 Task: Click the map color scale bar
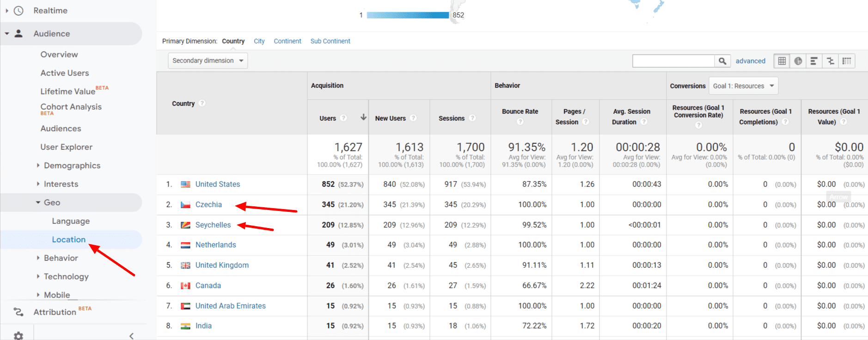click(408, 15)
